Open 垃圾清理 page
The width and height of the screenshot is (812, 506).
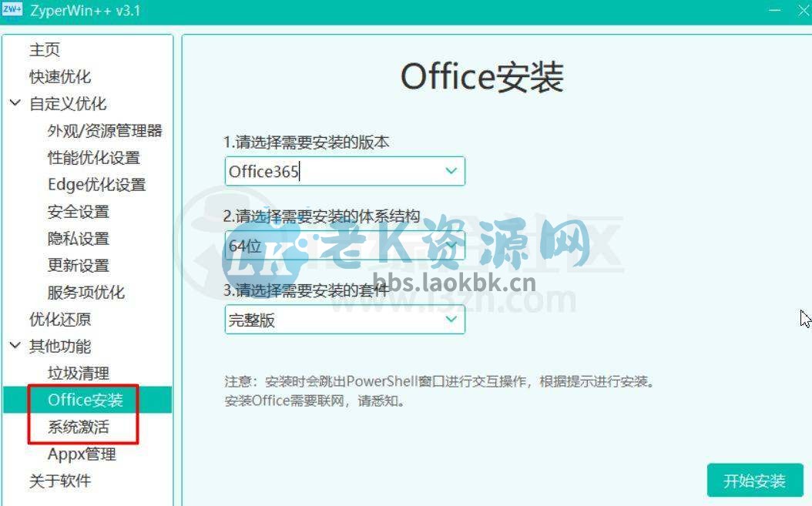pos(79,373)
